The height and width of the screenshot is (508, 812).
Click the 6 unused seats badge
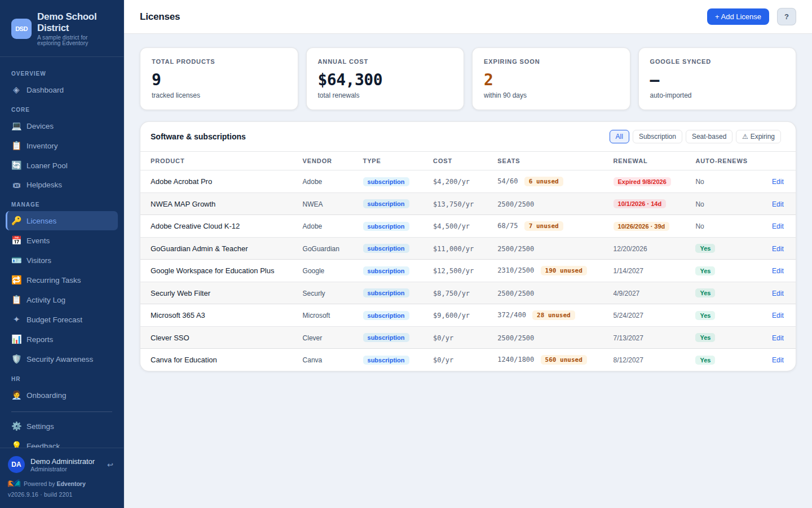(x=544, y=181)
